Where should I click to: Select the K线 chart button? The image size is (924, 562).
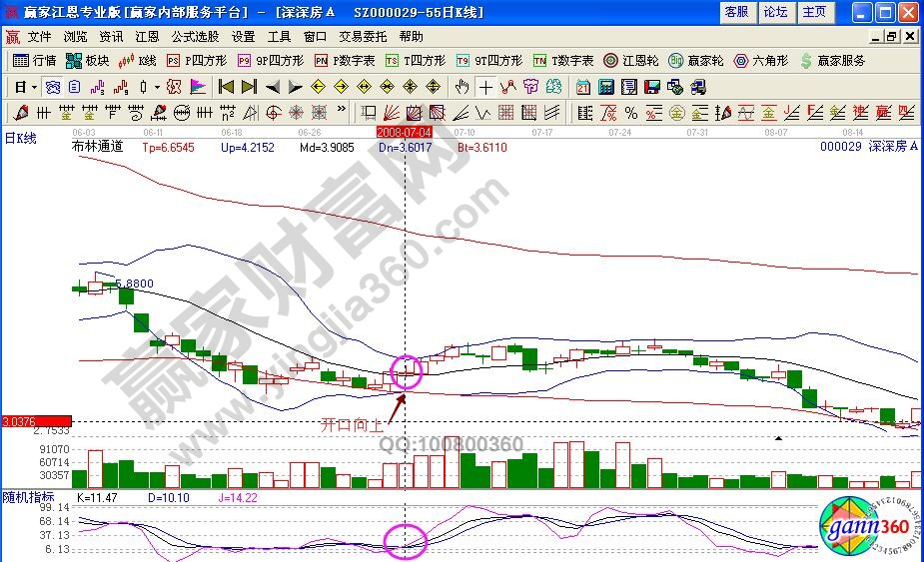point(138,61)
